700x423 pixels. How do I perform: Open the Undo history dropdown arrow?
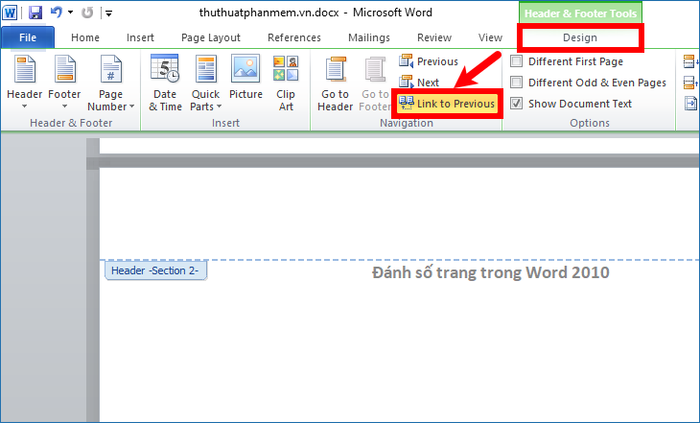click(71, 12)
